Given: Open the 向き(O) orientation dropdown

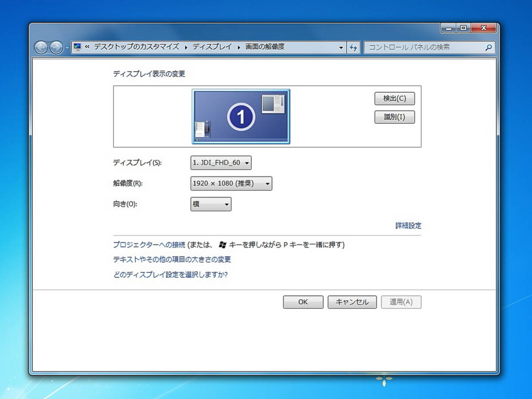Looking at the screenshot, I should point(211,204).
